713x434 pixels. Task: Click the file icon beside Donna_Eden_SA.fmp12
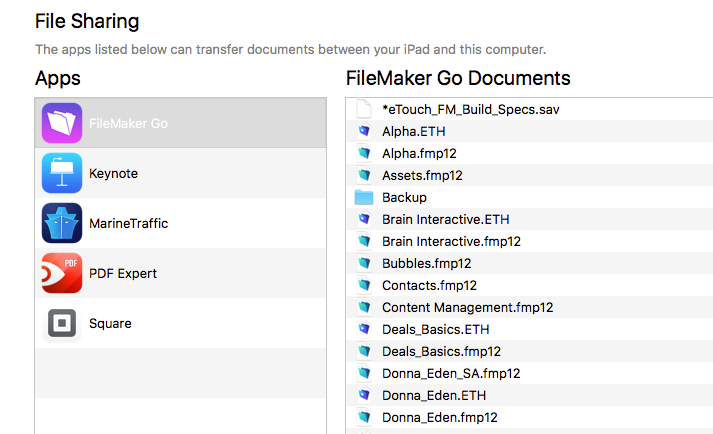(x=364, y=373)
